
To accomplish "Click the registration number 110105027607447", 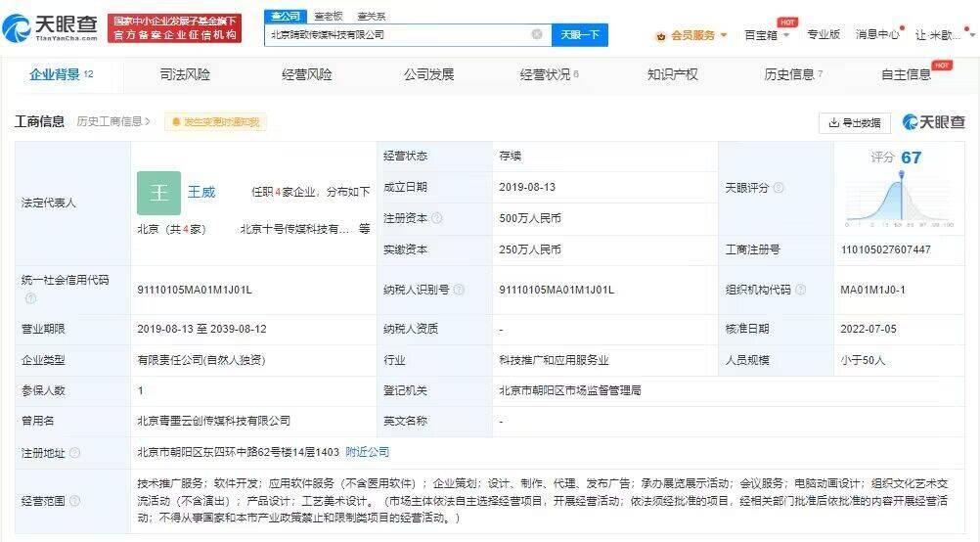I will point(886,249).
